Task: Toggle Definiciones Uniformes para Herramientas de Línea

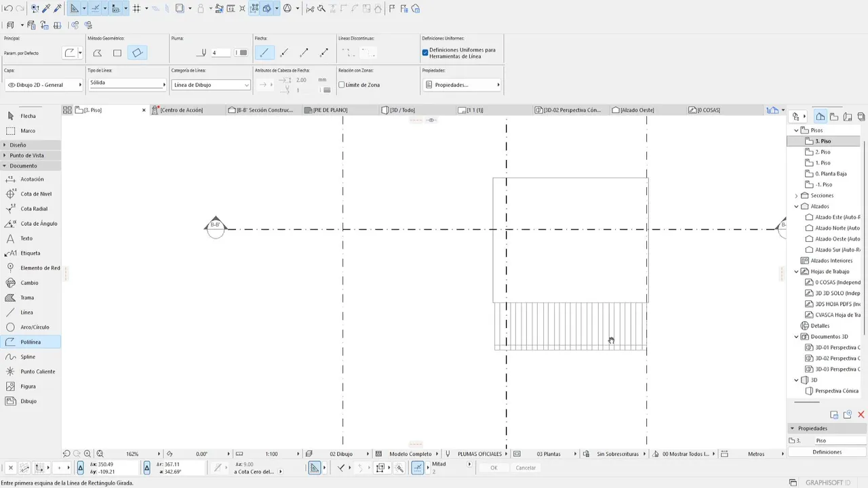Action: (425, 52)
